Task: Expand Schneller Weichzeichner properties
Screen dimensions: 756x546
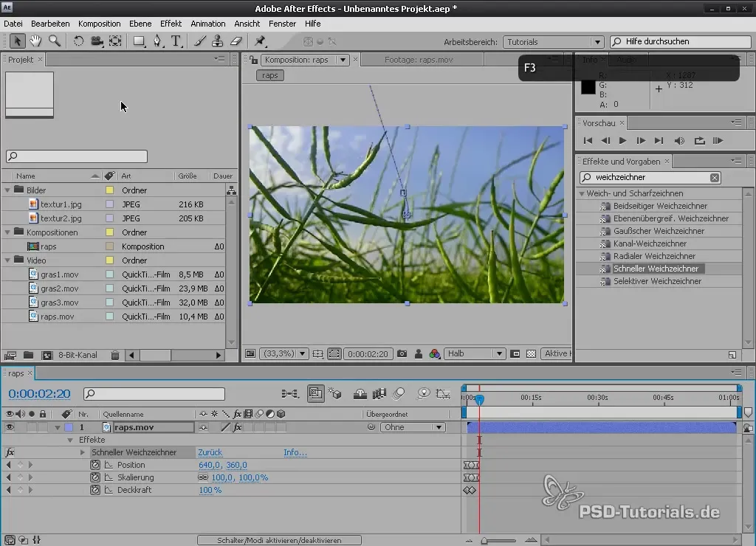Action: [x=83, y=452]
